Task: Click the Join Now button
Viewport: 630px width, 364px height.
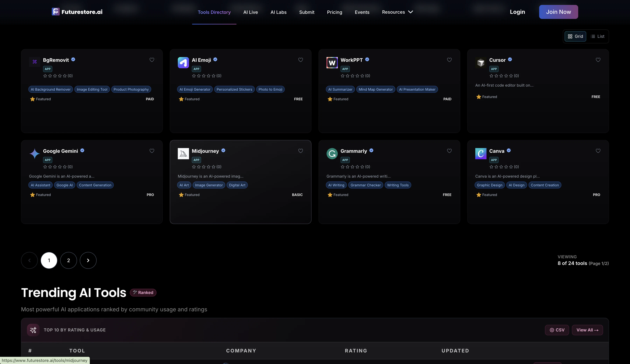Action: click(558, 12)
